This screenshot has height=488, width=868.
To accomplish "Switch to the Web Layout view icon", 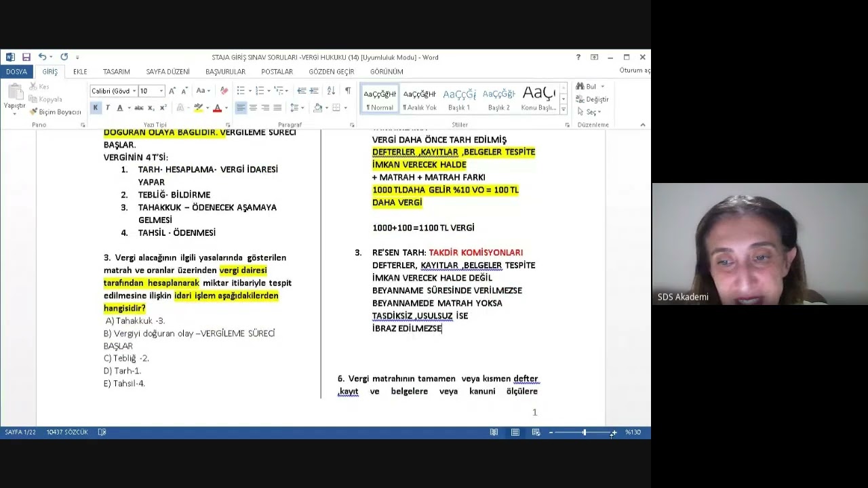I will (536, 432).
